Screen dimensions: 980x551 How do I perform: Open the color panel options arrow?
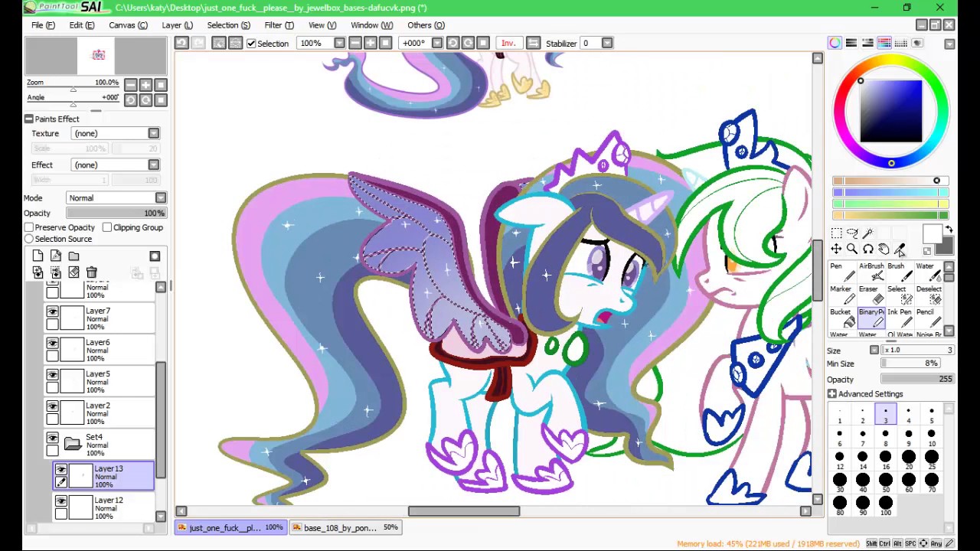pos(949,44)
